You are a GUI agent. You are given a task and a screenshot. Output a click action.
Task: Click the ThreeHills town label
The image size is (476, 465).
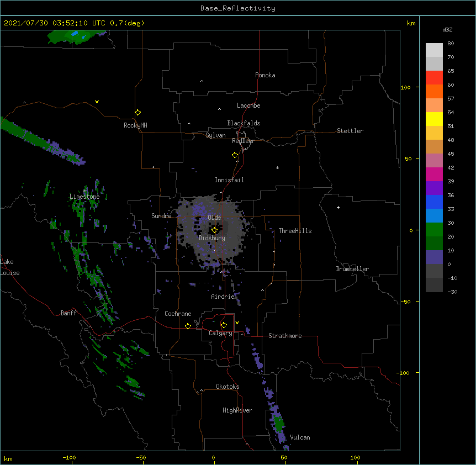[295, 231]
